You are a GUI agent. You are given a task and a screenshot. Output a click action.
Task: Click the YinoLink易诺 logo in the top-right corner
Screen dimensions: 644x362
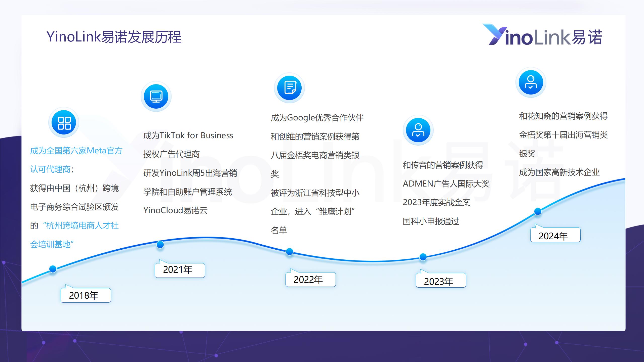542,35
